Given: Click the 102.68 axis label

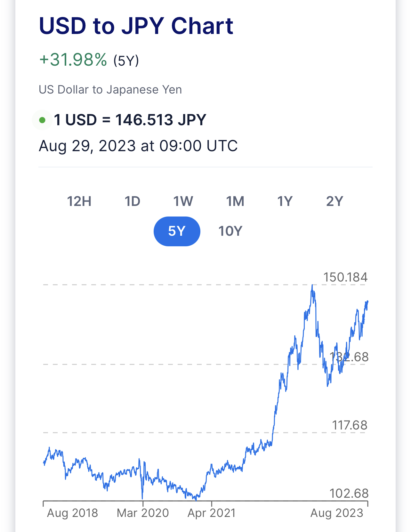Looking at the screenshot, I should coord(349,493).
